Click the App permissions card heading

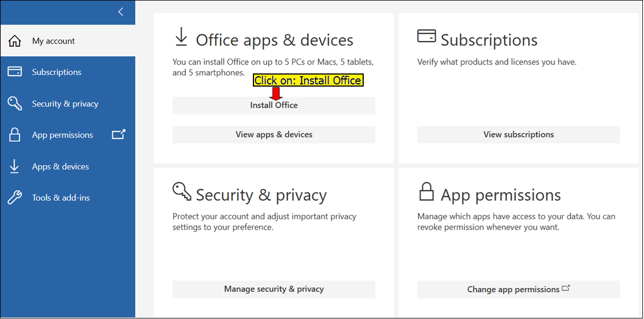click(x=501, y=195)
